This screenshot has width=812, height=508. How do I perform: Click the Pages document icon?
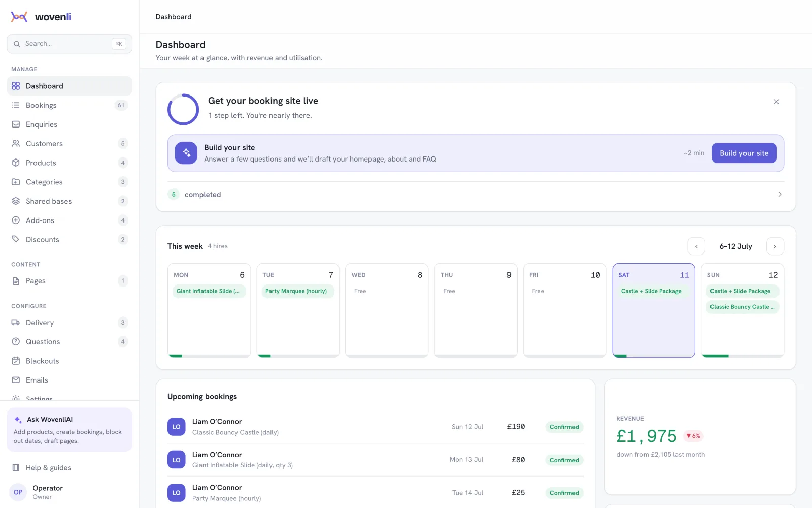click(x=16, y=281)
